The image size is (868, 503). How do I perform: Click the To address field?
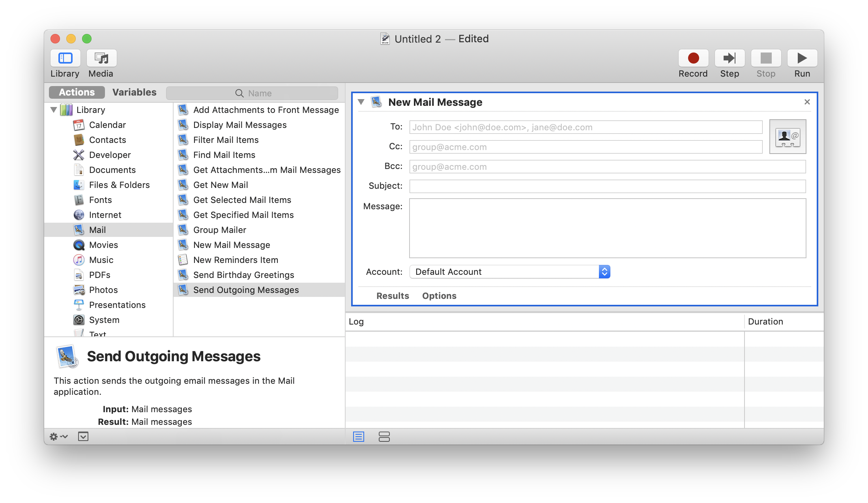tap(586, 127)
